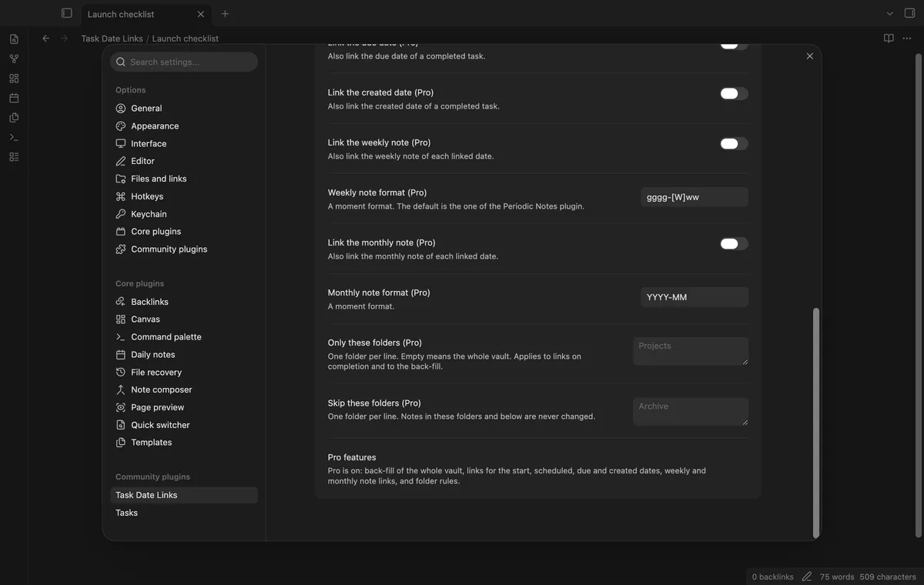Click the Only these folders textarea

click(691, 351)
